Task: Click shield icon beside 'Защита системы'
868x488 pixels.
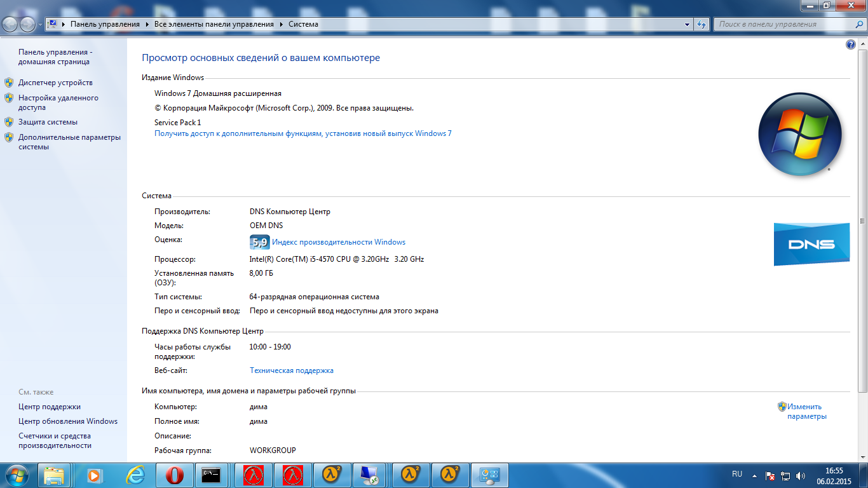Action: pyautogui.click(x=9, y=122)
